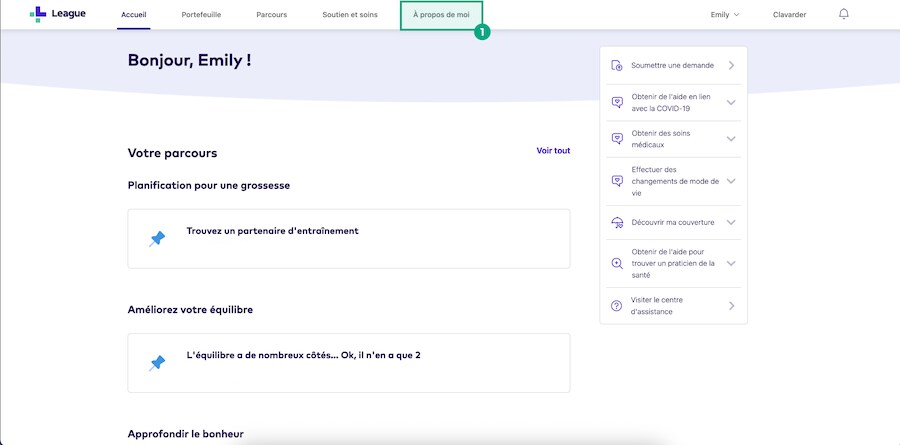
Task: Click the Votre parcours heading
Action: [x=172, y=153]
